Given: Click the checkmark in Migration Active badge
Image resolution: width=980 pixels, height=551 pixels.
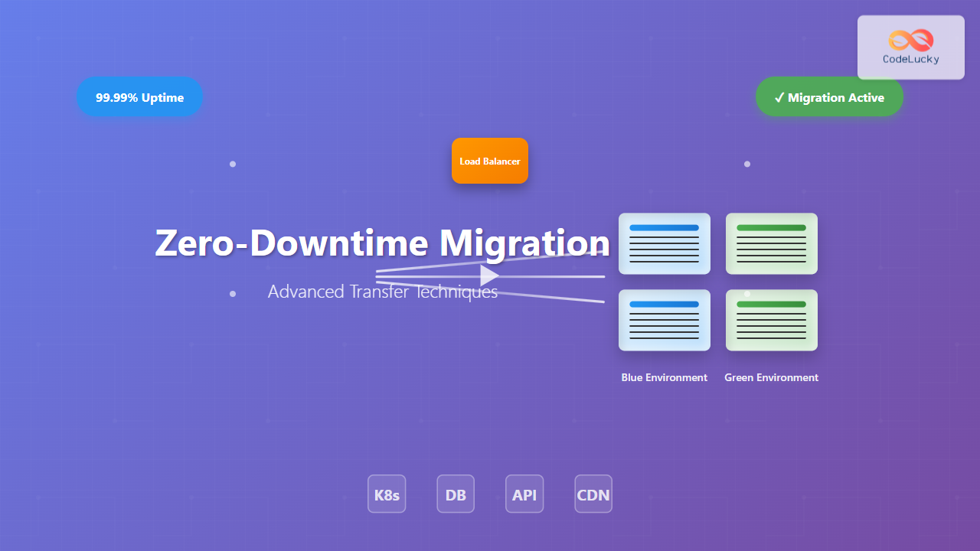Looking at the screenshot, I should 779,97.
